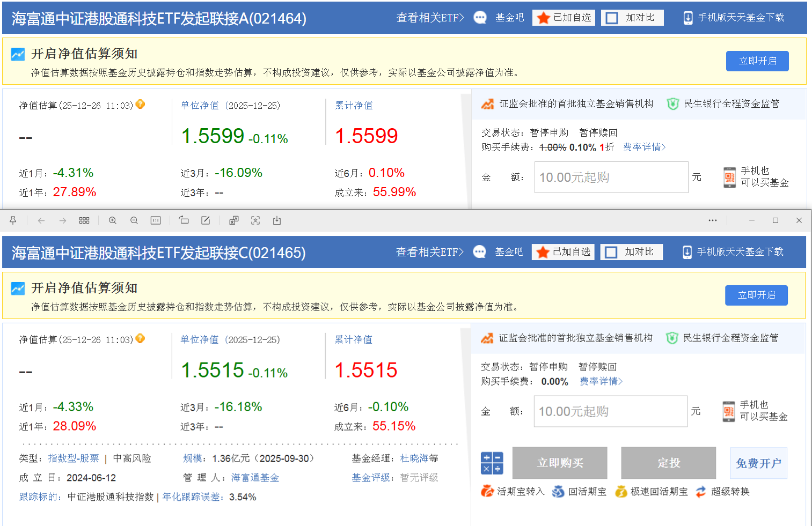Go to next image with forward arrow
The image size is (812, 526).
click(63, 220)
